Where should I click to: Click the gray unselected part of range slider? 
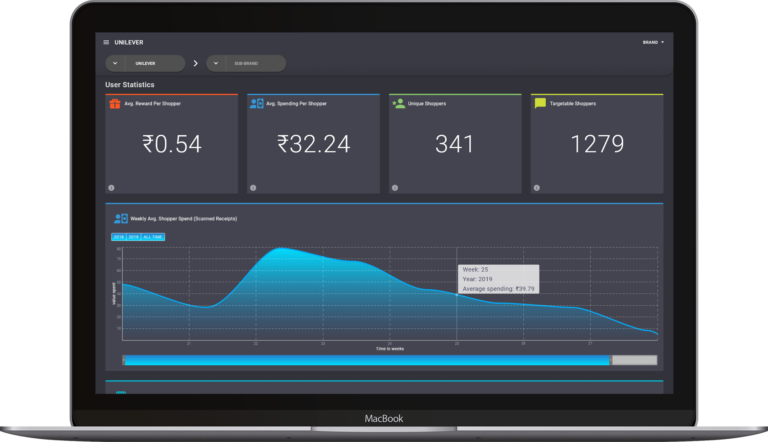634,360
